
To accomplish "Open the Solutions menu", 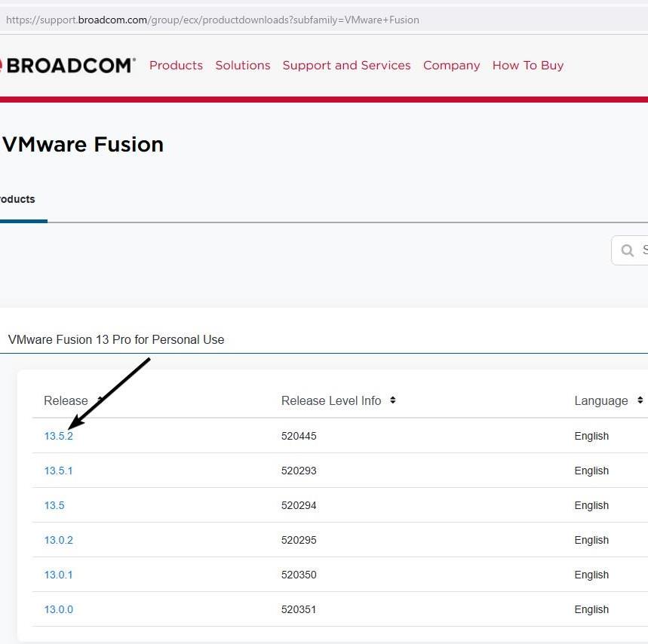I will coord(242,66).
